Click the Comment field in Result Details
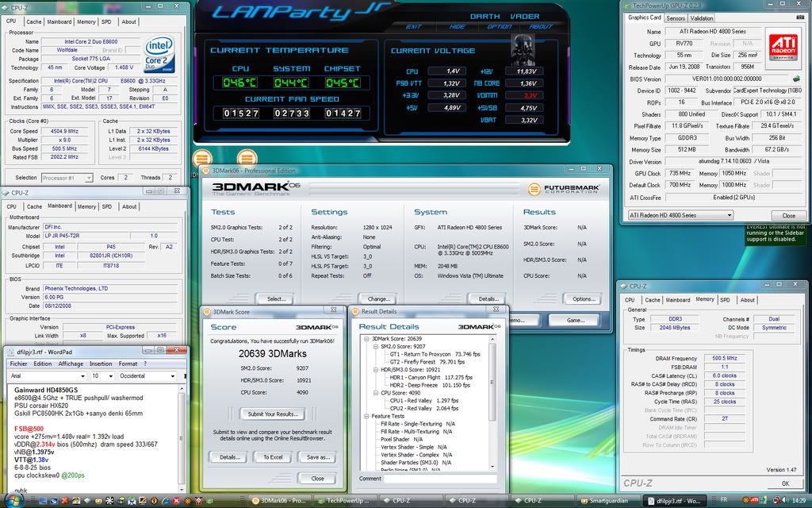 pyautogui.click(x=441, y=479)
